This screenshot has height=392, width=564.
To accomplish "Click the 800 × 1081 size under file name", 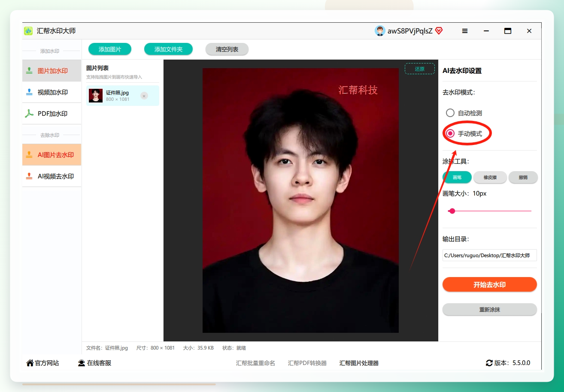I will coord(118,100).
